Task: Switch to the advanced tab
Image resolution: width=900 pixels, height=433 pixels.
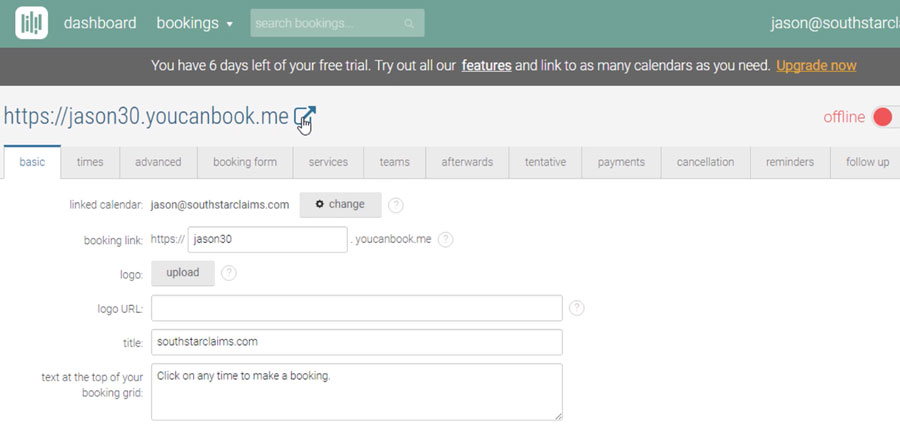Action: tap(158, 163)
